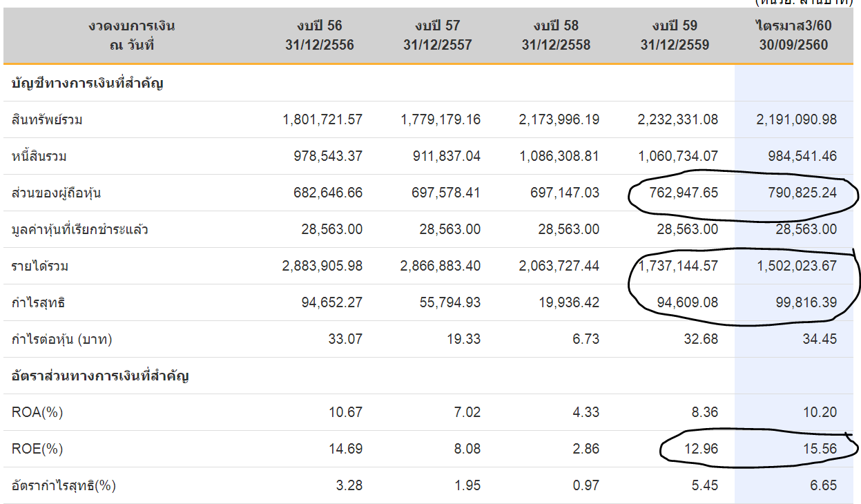Select the งบปี 59 column header
Image resolution: width=861 pixels, height=504 pixels.
[675, 35]
